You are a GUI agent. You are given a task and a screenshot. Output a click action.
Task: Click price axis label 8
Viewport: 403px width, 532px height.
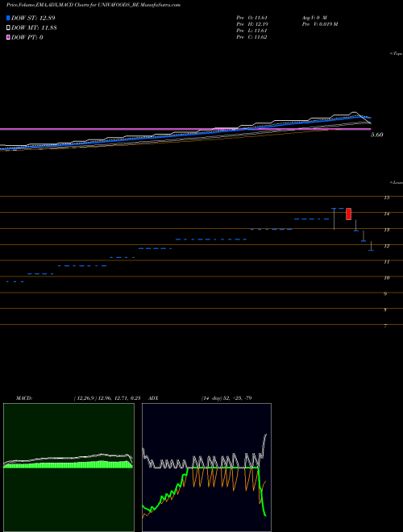tap(385, 310)
